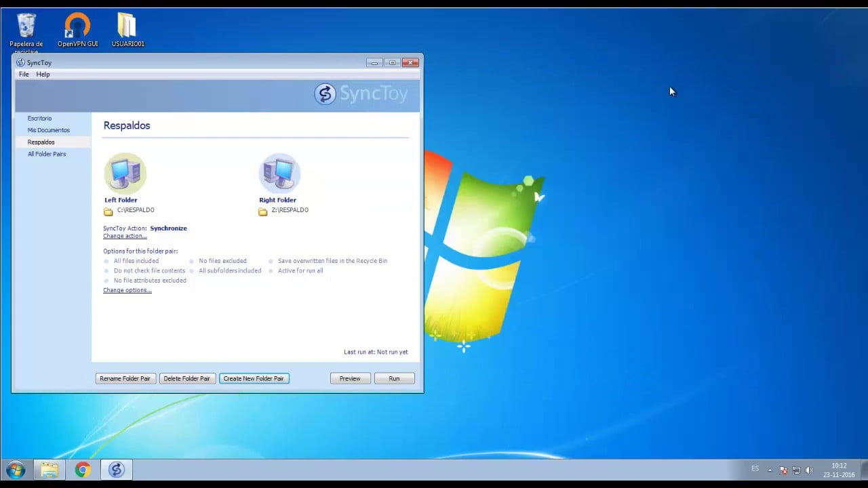Click the Create New Folder Pair button

(254, 378)
